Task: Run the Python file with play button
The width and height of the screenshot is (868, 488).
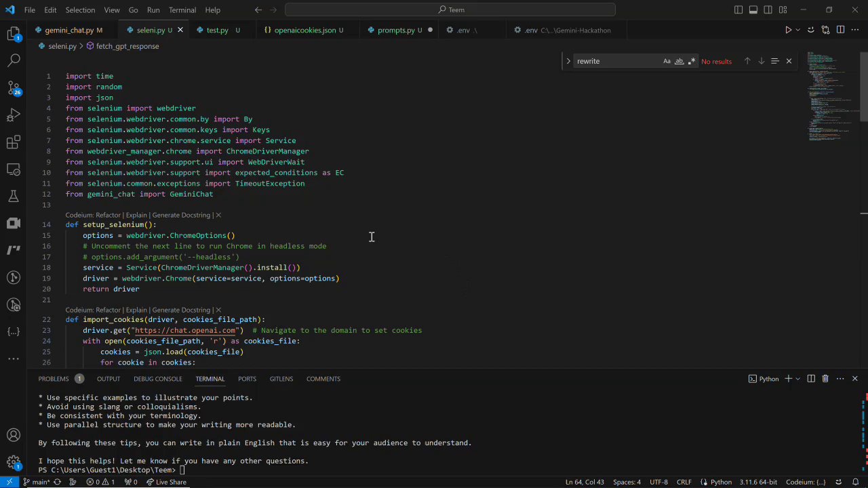Action: coord(788,30)
